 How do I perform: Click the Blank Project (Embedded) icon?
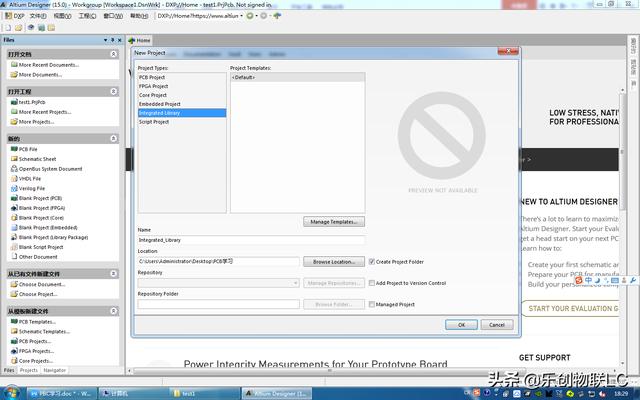[14, 228]
